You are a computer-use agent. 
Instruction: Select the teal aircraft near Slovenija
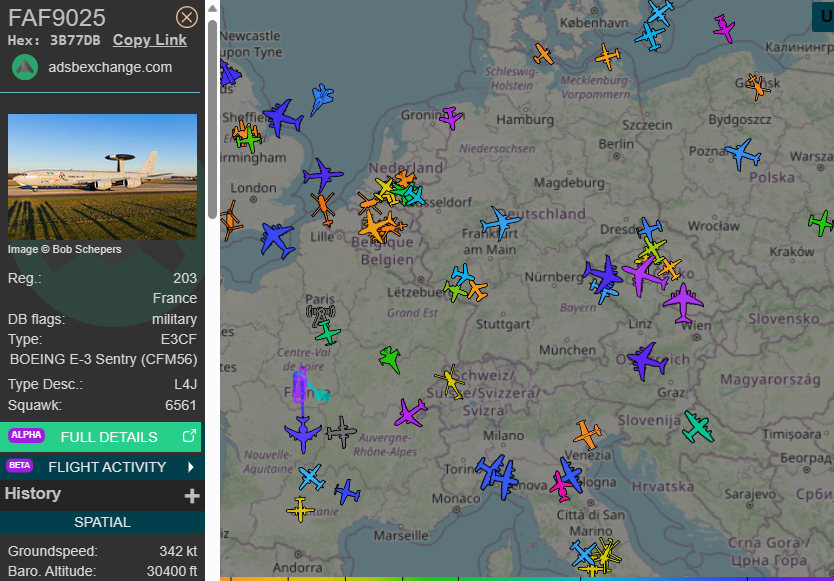(697, 426)
